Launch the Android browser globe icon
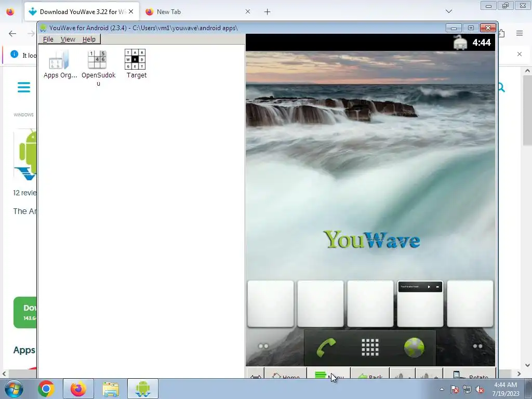 [x=414, y=348]
